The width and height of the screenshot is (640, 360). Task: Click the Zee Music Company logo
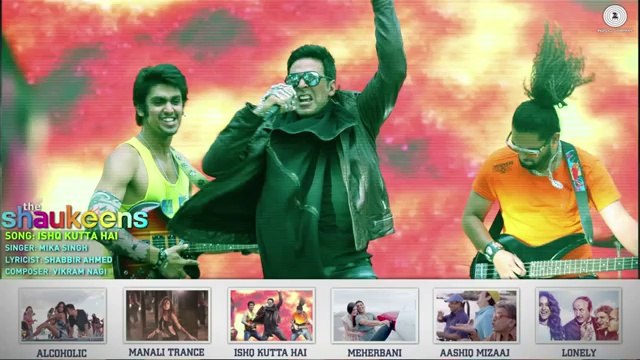[614, 18]
